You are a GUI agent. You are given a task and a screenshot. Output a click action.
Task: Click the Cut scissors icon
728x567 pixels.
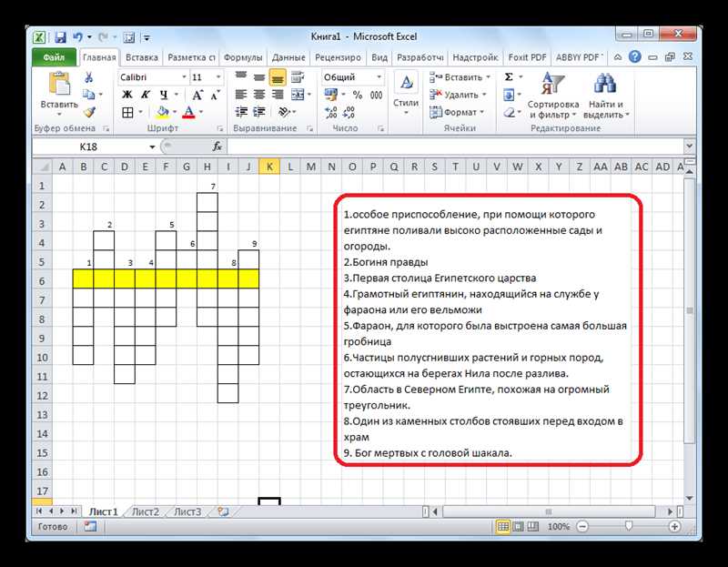coord(88,77)
